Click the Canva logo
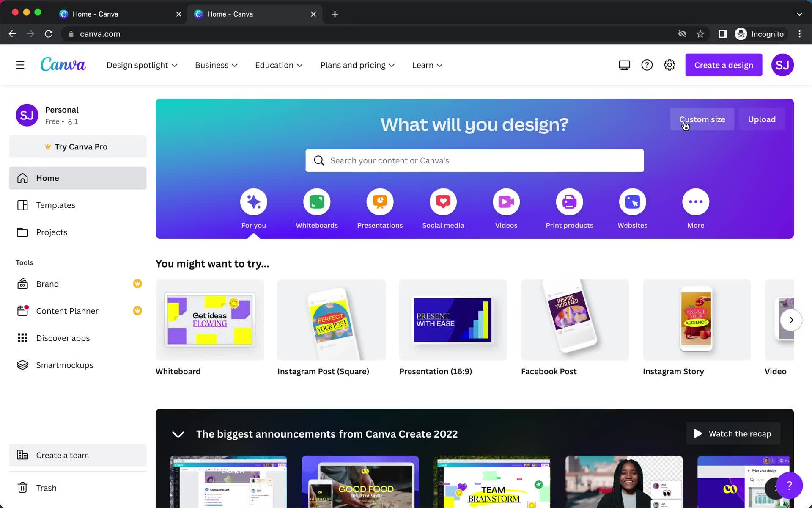 click(63, 65)
